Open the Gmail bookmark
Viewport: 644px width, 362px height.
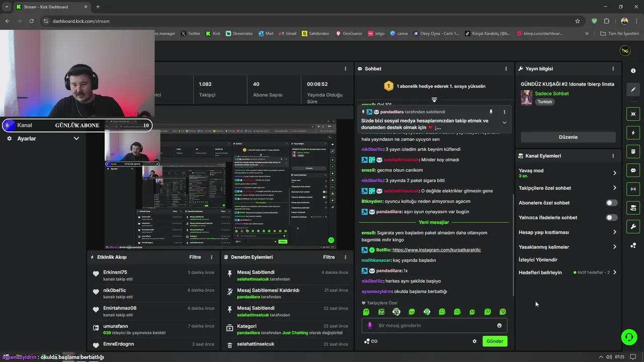coord(287,34)
